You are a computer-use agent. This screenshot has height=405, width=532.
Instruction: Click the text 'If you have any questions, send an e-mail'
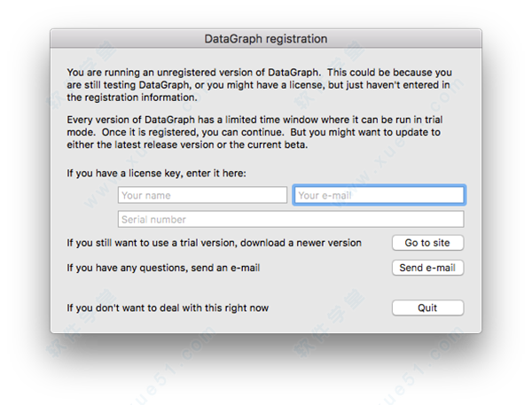pos(163,268)
